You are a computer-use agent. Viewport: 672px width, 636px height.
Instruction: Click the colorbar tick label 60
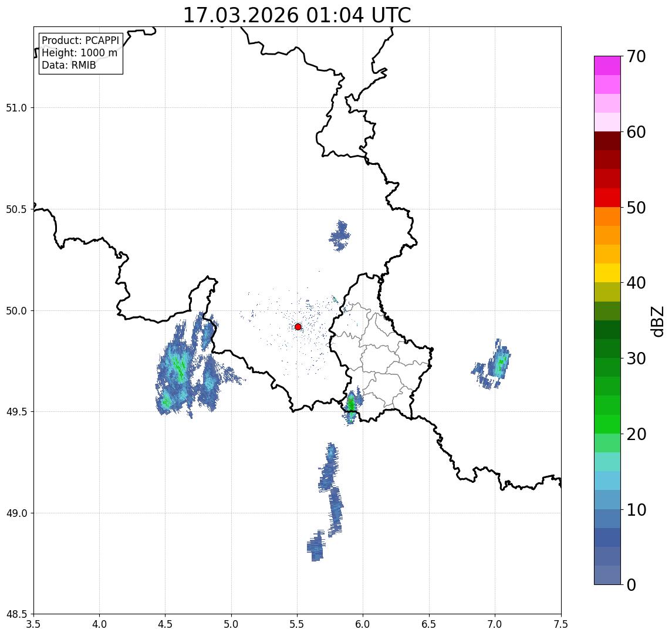636,132
